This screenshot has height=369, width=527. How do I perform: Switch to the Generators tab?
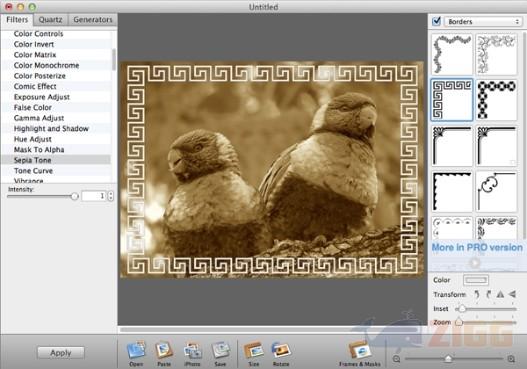(93, 19)
